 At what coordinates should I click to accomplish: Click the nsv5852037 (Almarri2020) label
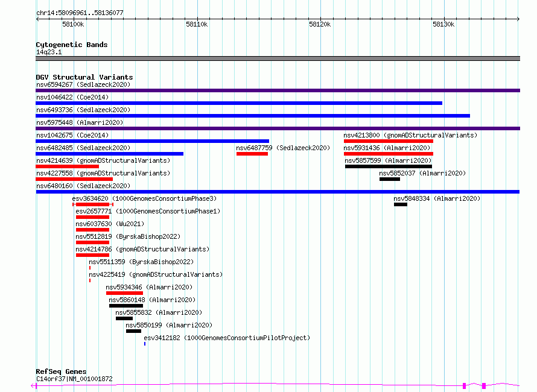coord(422,173)
